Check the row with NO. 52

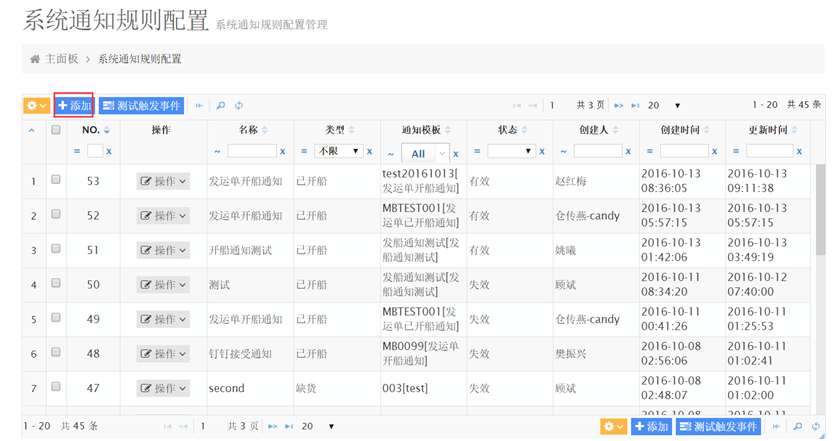pos(56,214)
